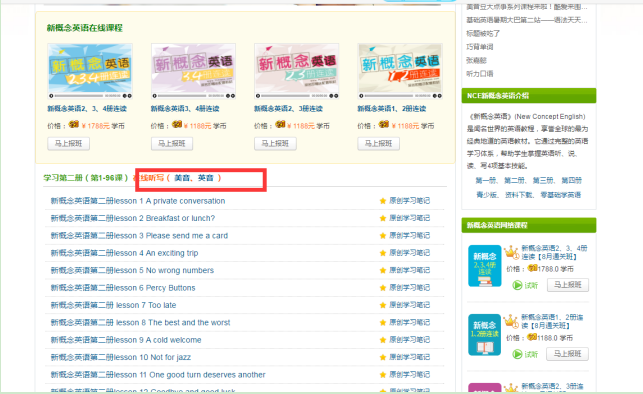This screenshot has width=643, height=394.
Task: Open the teal 新概念 1,2册连读 sidebar icon
Action: [x=485, y=335]
